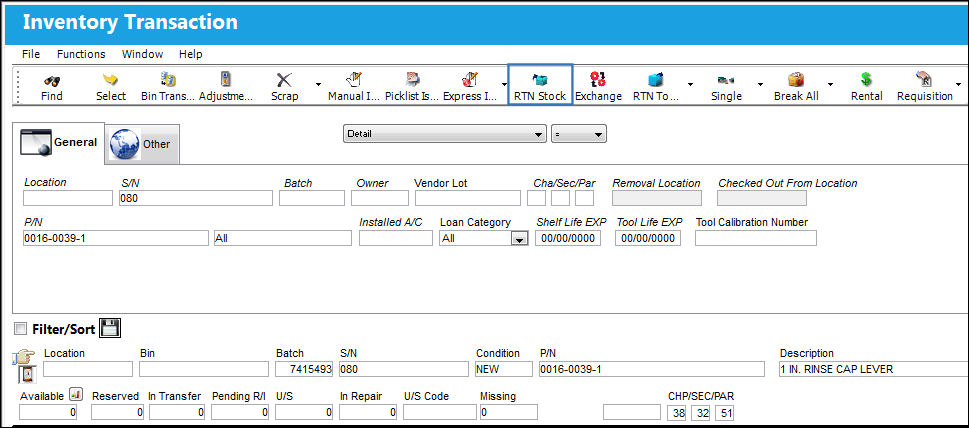
Task: Open the File menu
Action: point(31,54)
